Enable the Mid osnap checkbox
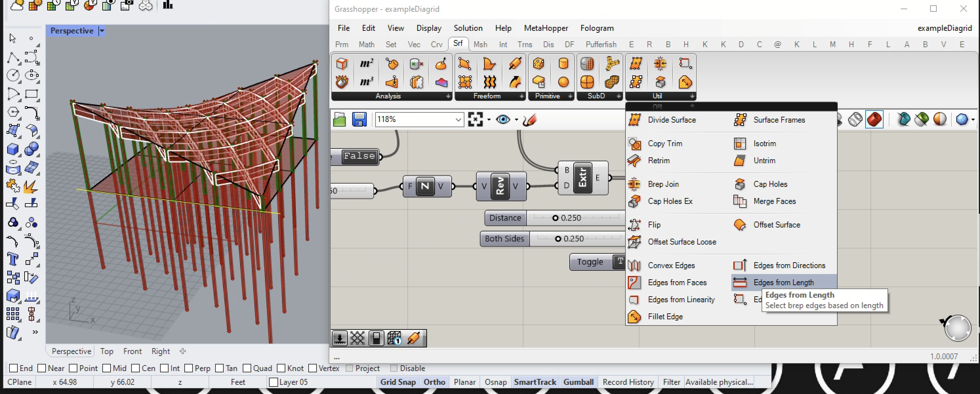This screenshot has width=980, height=394. [107, 368]
